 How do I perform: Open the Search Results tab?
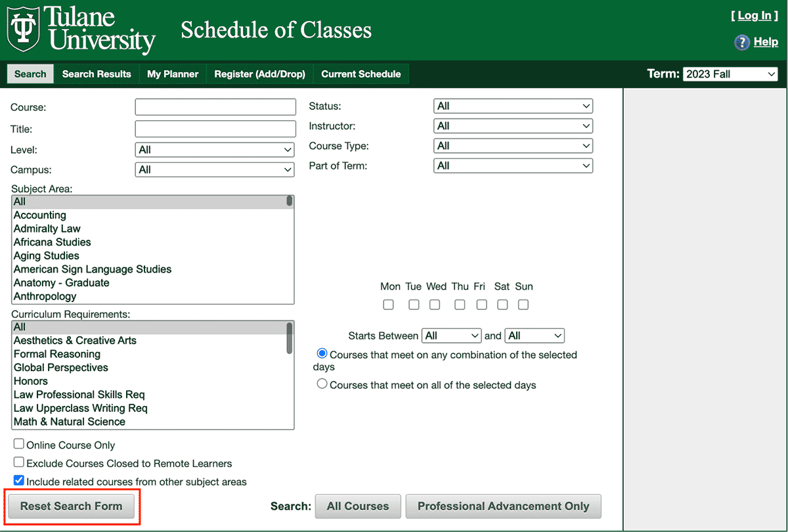click(97, 74)
